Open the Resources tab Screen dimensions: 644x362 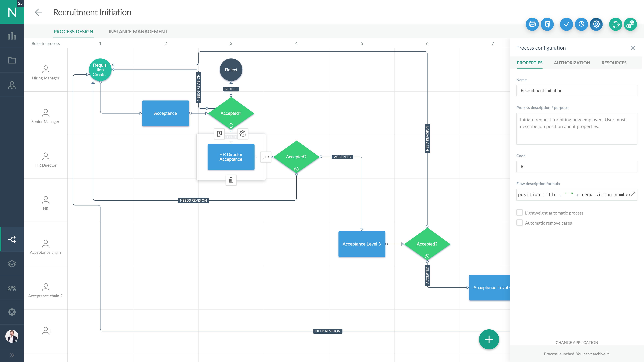(614, 63)
